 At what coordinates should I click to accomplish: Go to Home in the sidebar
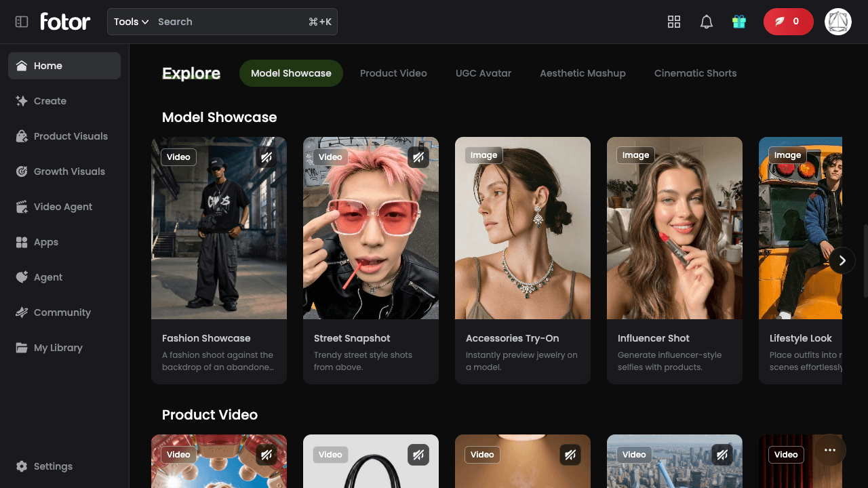click(64, 66)
